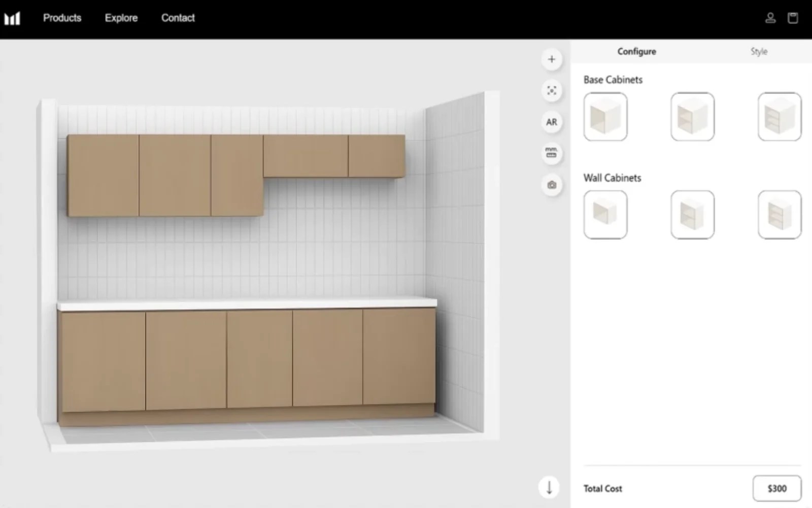The width and height of the screenshot is (812, 508).
Task: Click the Contact link
Action: [x=178, y=18]
